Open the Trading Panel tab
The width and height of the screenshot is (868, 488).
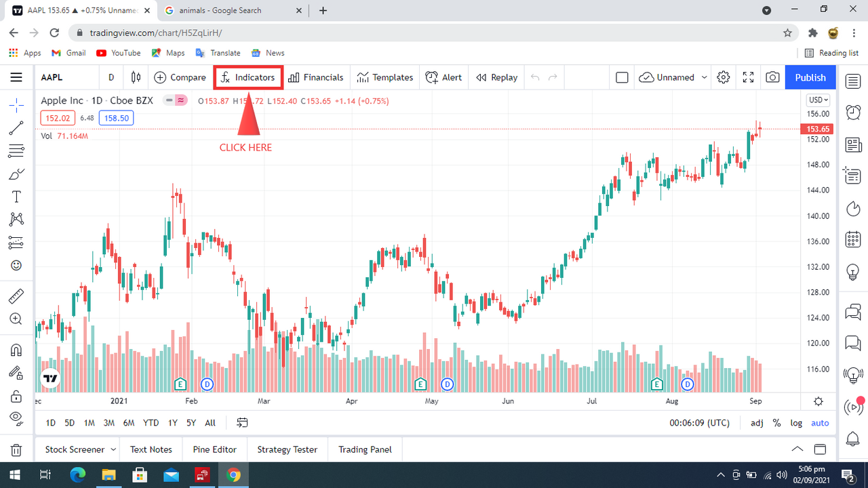(366, 449)
